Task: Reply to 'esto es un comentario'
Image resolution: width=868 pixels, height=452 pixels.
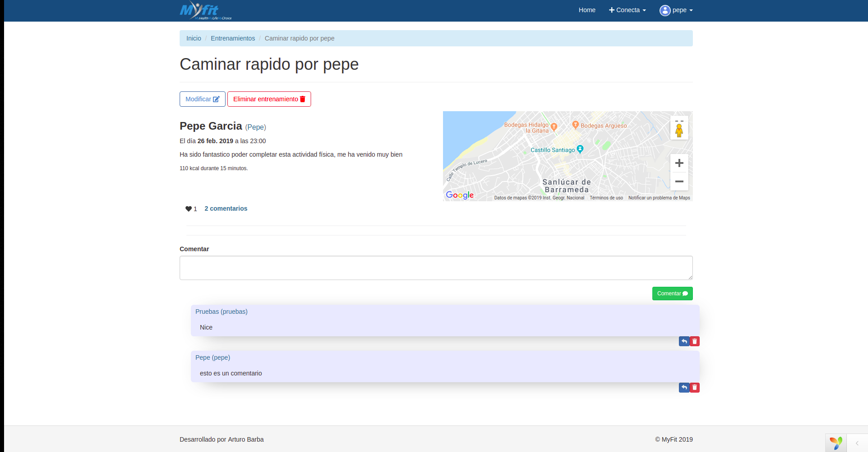Action: (684, 387)
